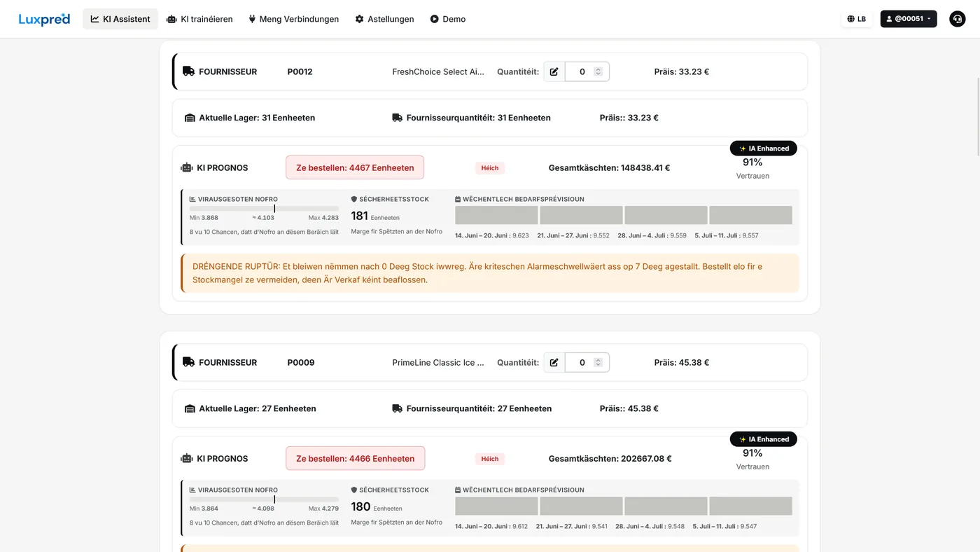The width and height of the screenshot is (980, 552).
Task: Click the shield icon above Sécherheetsstock 180
Action: (354, 490)
